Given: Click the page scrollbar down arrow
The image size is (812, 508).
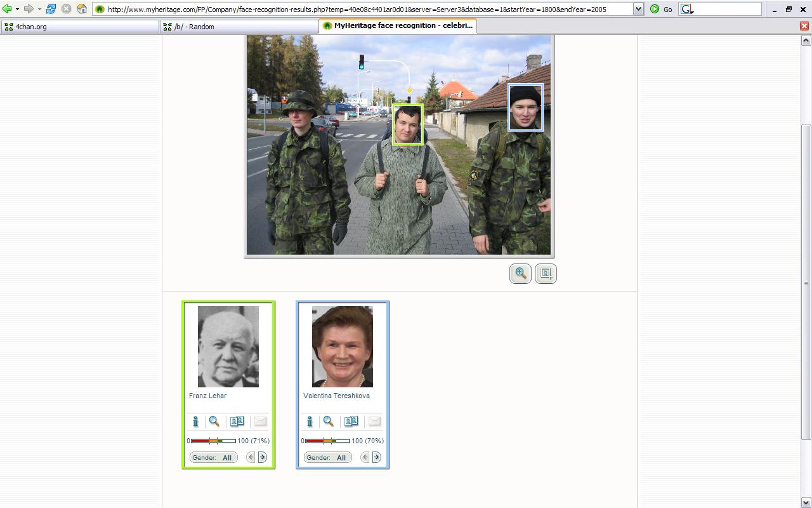Looking at the screenshot, I should [x=806, y=502].
